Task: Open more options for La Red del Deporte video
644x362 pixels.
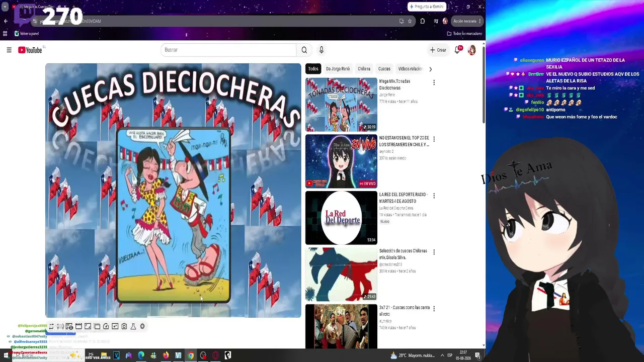Action: [434, 196]
